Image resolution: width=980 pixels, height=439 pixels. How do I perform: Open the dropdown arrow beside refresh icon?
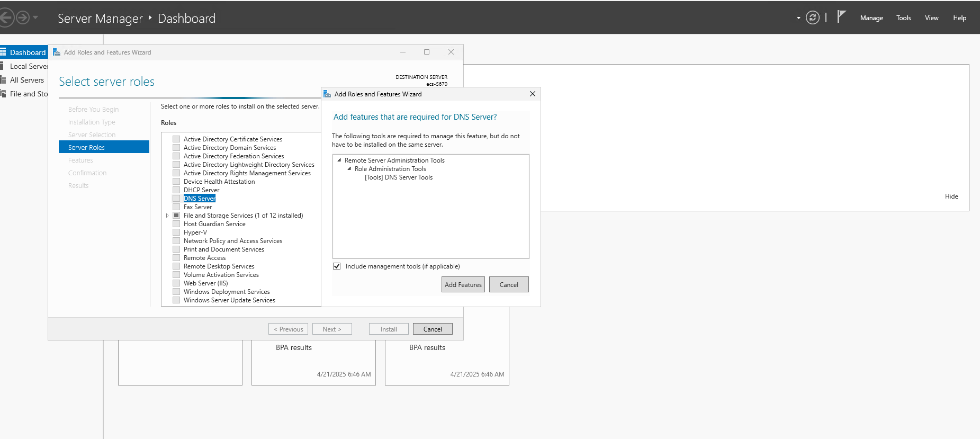(798, 18)
